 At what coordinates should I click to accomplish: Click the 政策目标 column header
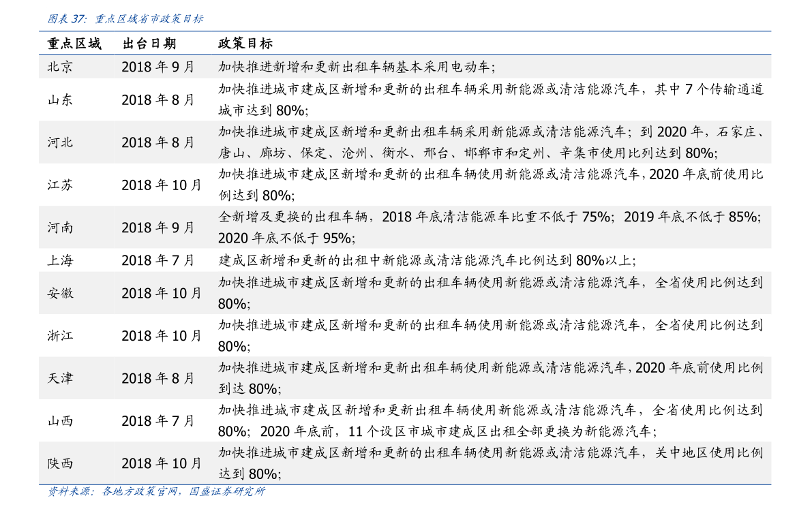point(245,44)
